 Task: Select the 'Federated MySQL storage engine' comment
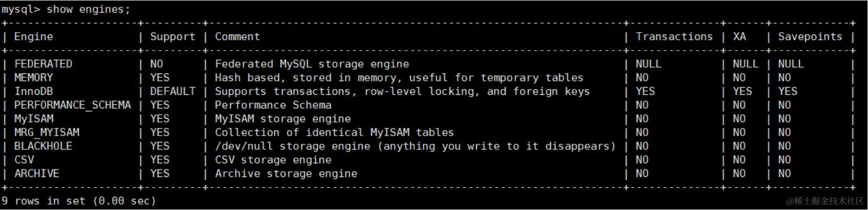[312, 64]
